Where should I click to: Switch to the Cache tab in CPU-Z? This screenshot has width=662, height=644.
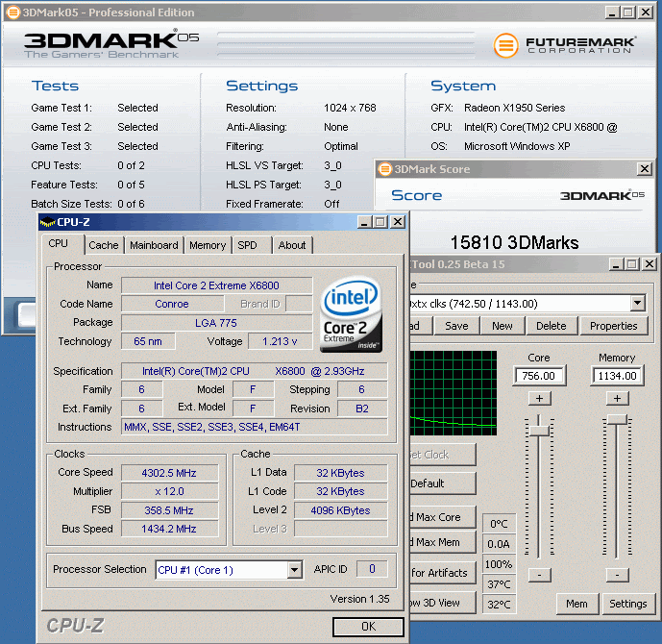point(104,245)
